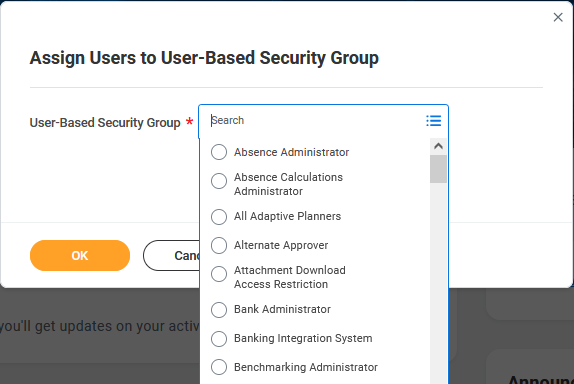Click the scrollbar track below the thumb

[438, 282]
